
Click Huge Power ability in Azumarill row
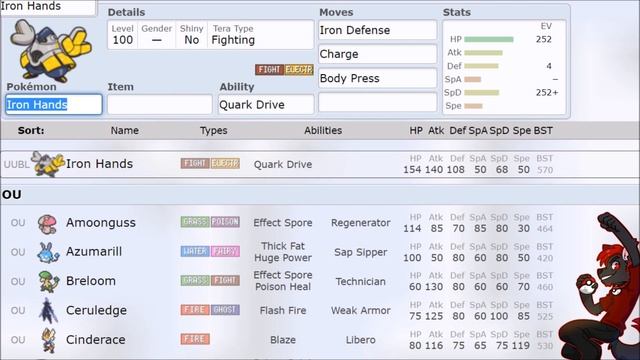tap(283, 258)
